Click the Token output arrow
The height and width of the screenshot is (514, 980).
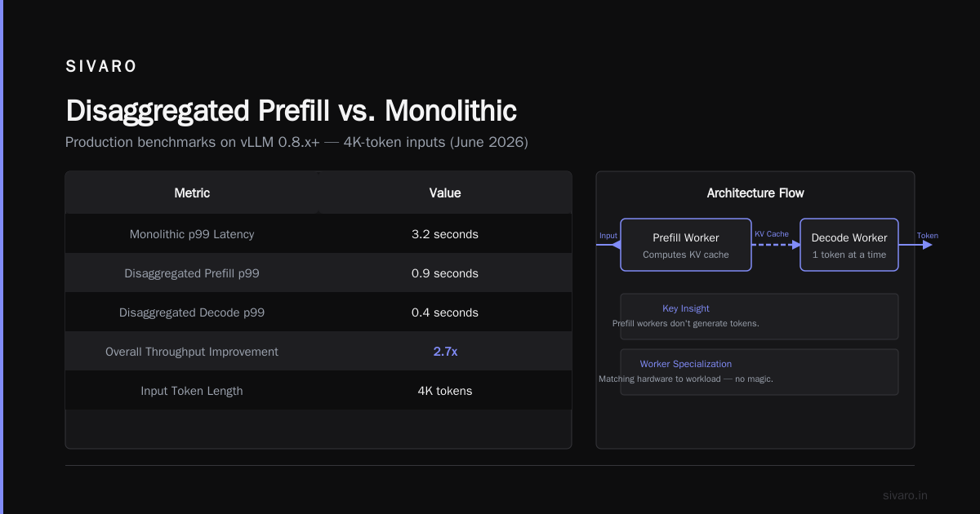(915, 245)
